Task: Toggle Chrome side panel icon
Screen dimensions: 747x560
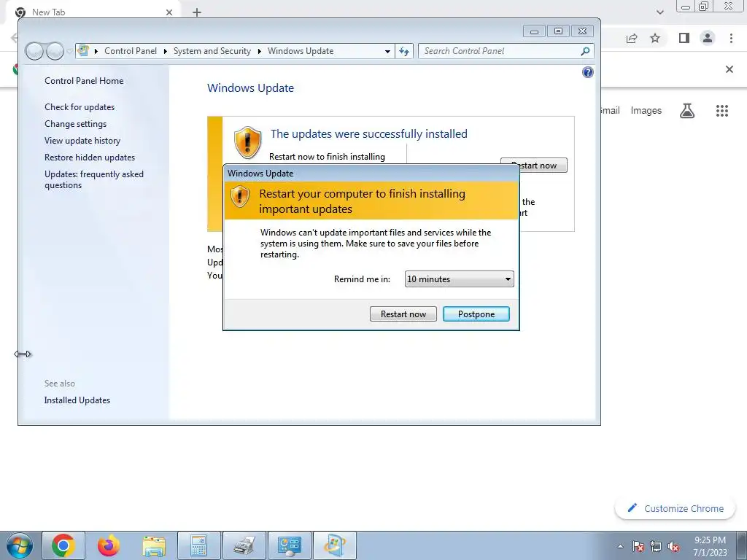Action: [684, 38]
